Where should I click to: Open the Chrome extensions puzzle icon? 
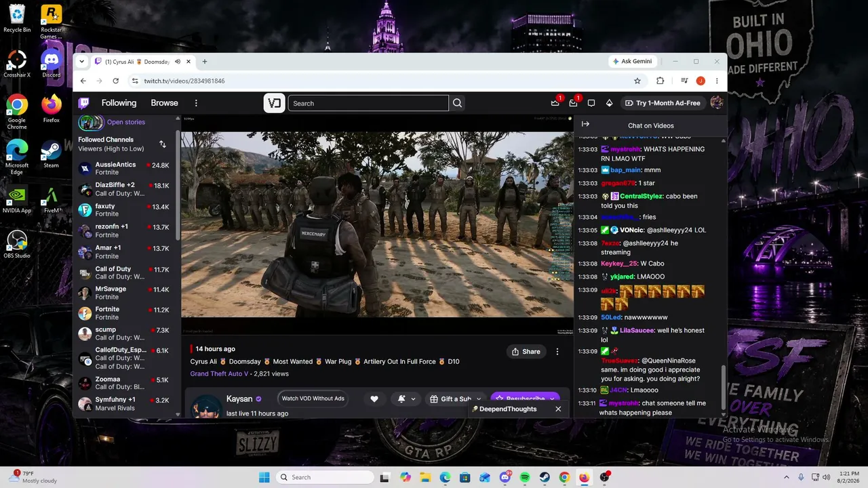(660, 81)
